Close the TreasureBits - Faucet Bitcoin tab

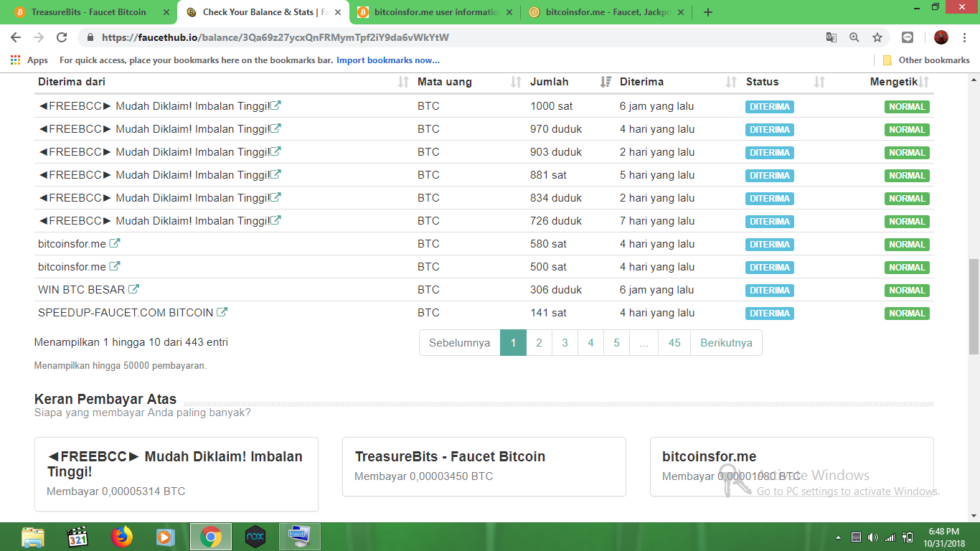pos(166,12)
